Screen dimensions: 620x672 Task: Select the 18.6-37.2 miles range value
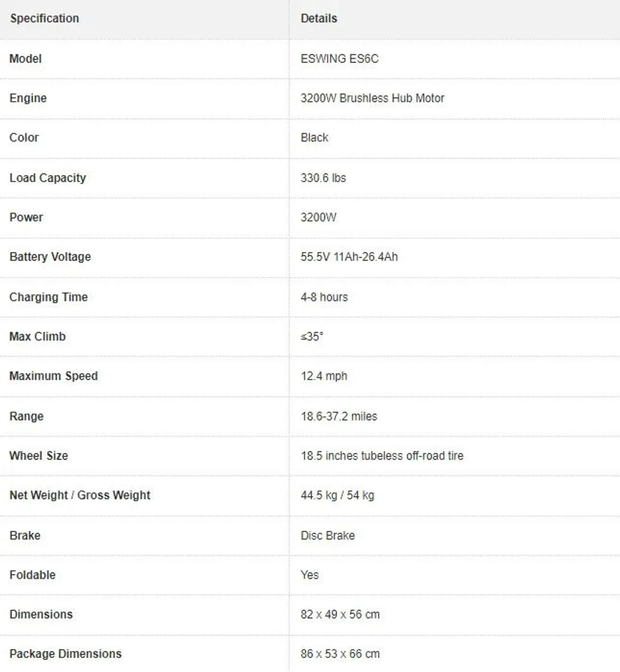tap(339, 417)
